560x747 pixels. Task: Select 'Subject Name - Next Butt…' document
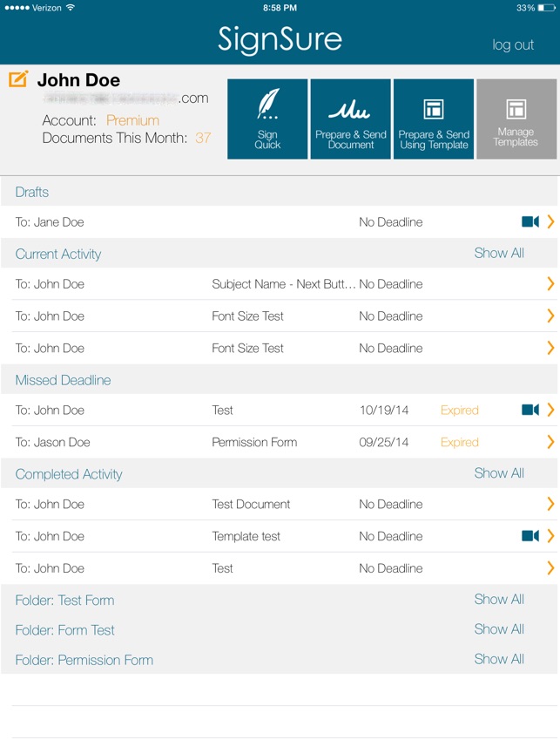point(283,284)
